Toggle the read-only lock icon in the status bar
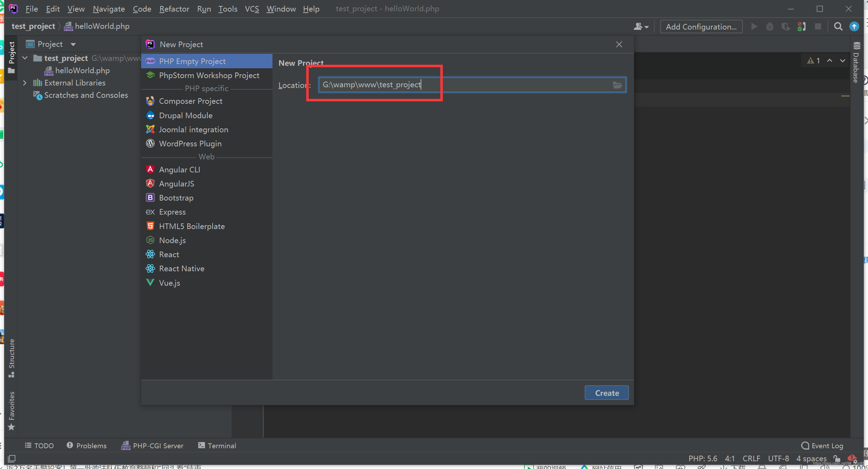This screenshot has height=469, width=868. [x=837, y=458]
